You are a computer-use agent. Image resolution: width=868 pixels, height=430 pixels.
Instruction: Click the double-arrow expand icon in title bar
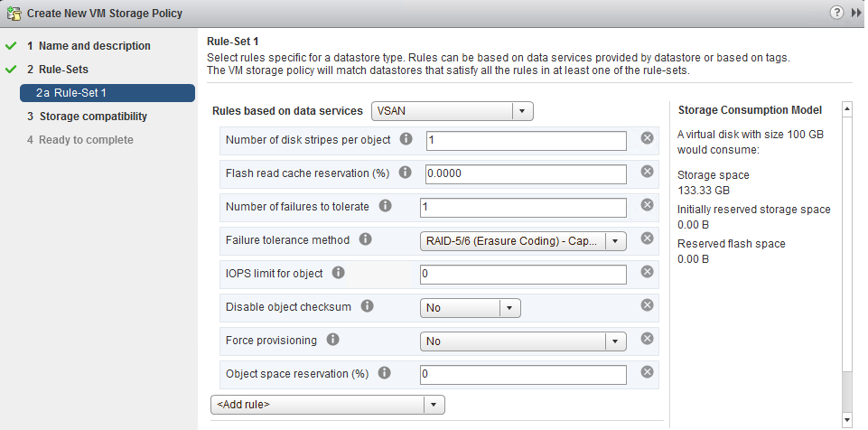click(x=856, y=13)
